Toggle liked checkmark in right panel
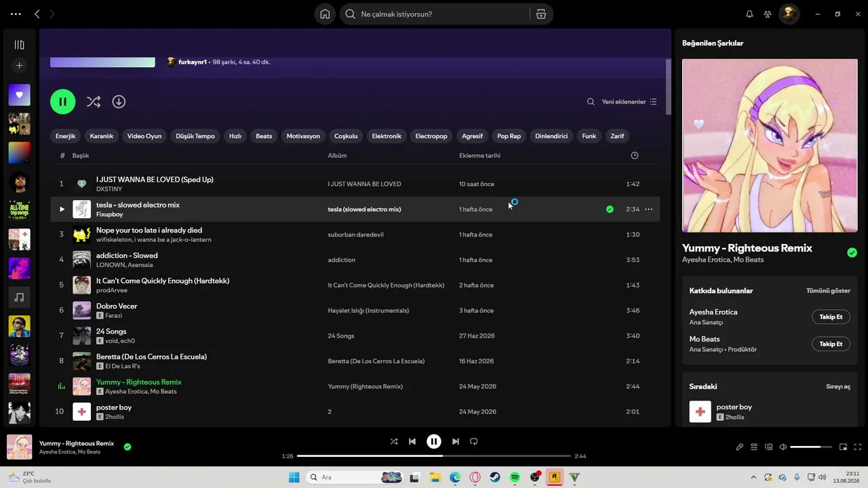 click(x=852, y=253)
